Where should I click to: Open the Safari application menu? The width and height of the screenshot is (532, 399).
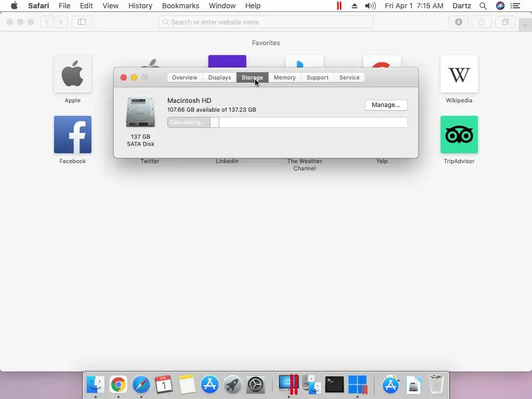38,6
